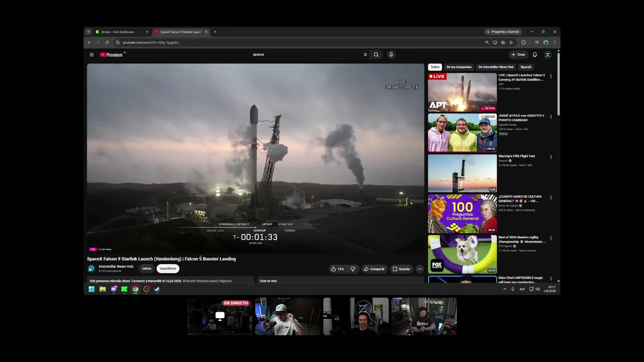
Task: Open 100 Preguntas Cultura General thumbnail
Action: click(x=462, y=214)
